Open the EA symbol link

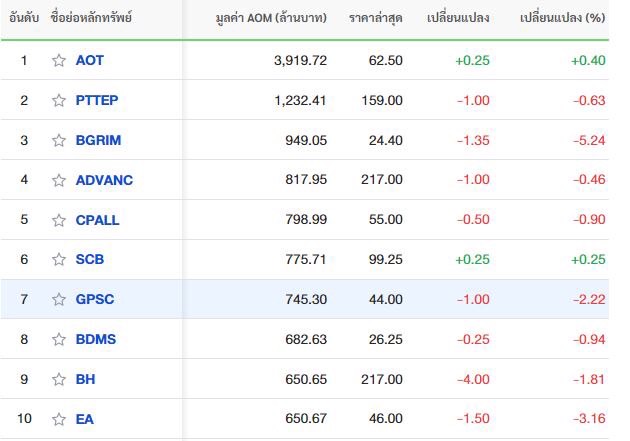[84, 419]
